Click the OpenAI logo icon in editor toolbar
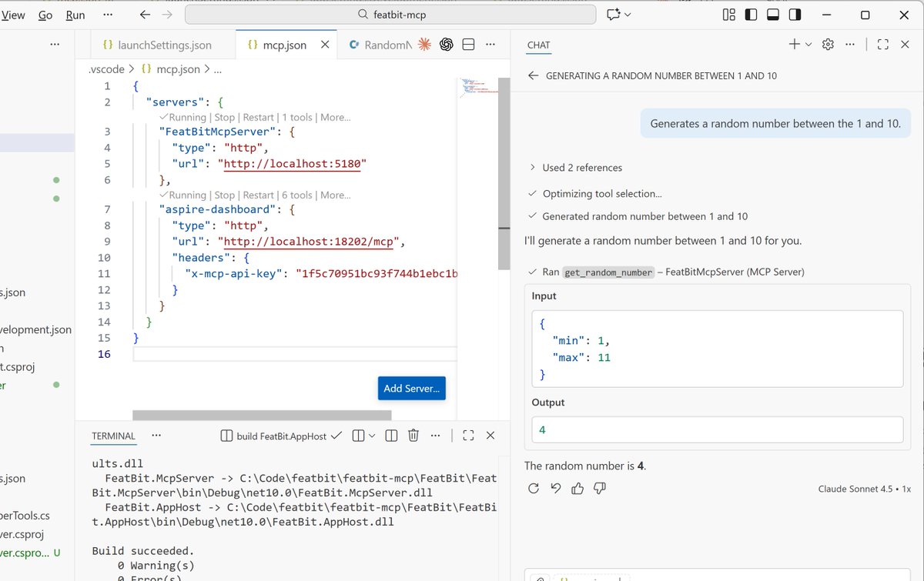 coord(446,45)
